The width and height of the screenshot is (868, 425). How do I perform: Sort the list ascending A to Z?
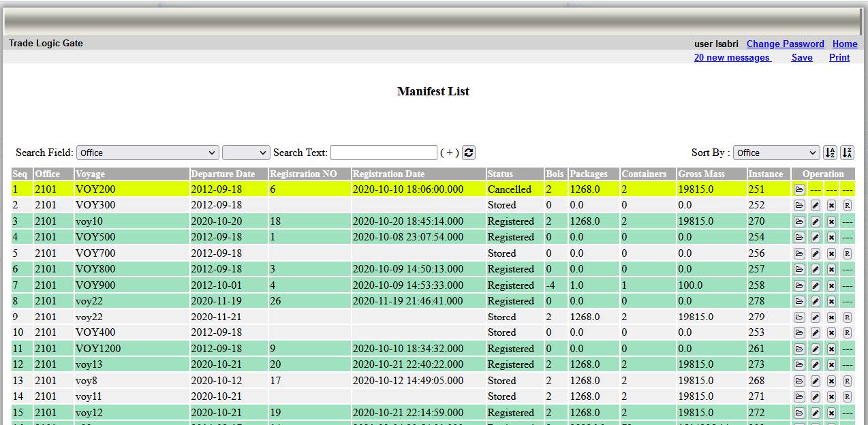pyautogui.click(x=830, y=153)
